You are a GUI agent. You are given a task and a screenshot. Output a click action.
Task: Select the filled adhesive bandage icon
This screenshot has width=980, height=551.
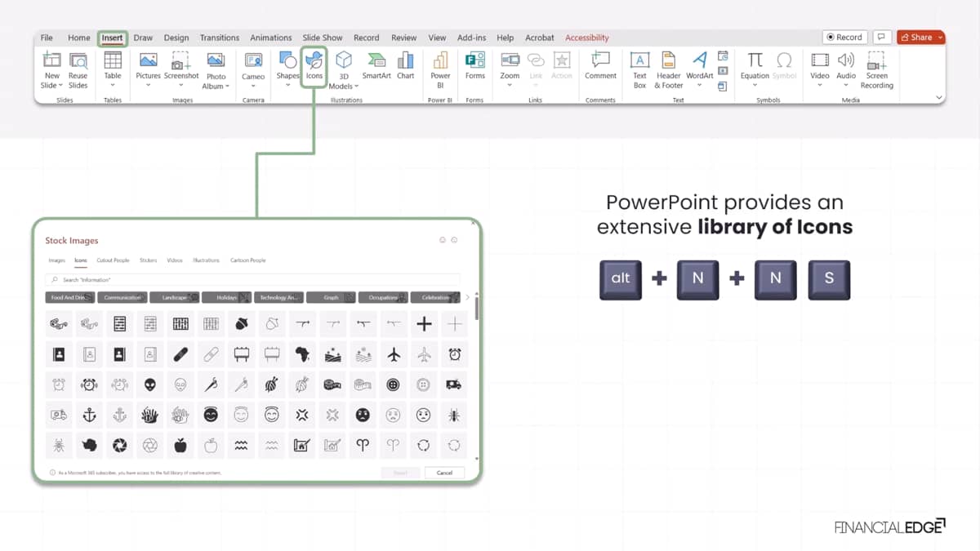[180, 354]
